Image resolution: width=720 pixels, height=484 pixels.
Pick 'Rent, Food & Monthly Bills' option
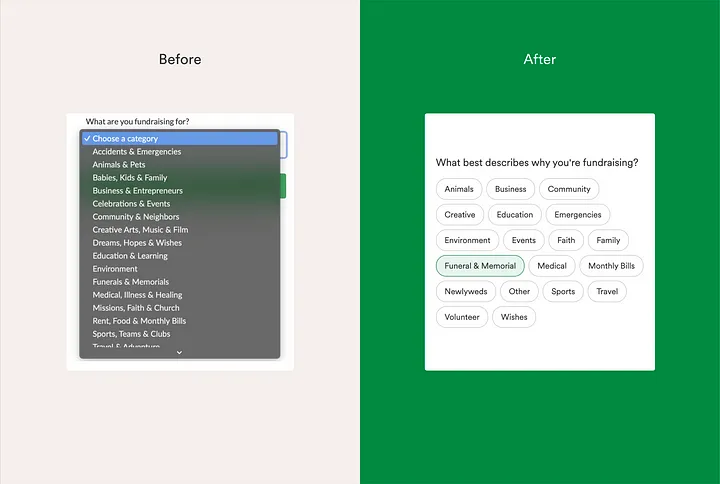(x=139, y=321)
